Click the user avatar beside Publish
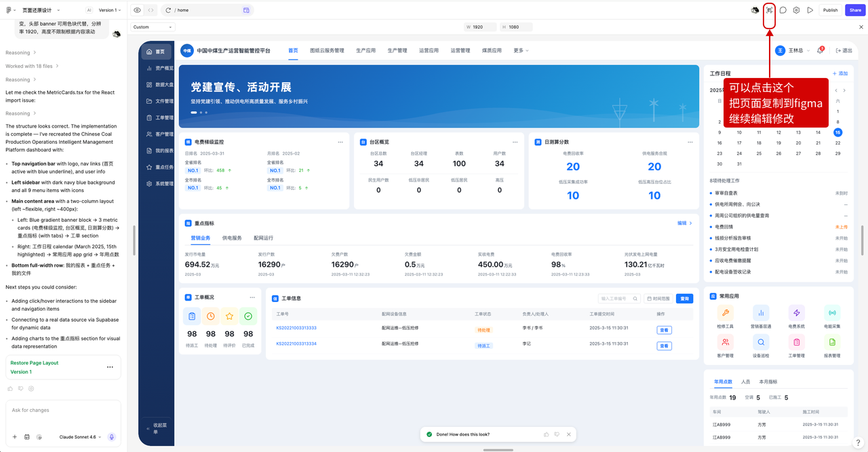This screenshot has height=452, width=868. coord(755,10)
